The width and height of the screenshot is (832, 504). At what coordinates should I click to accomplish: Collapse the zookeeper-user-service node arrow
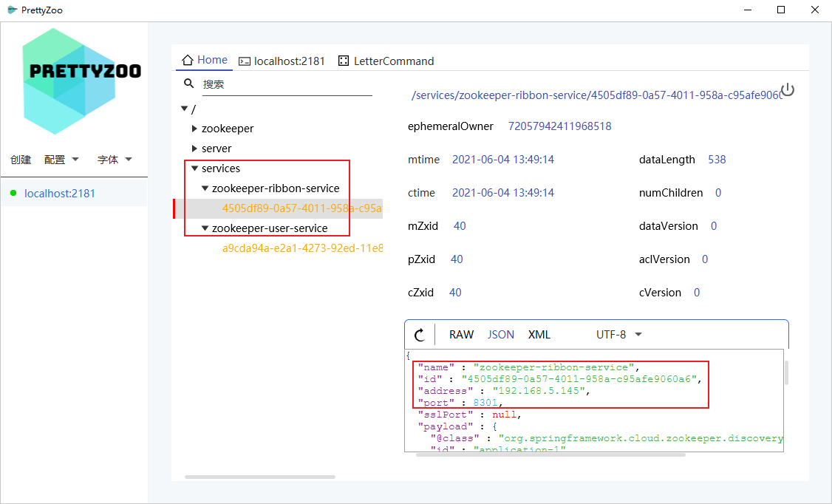click(x=205, y=228)
